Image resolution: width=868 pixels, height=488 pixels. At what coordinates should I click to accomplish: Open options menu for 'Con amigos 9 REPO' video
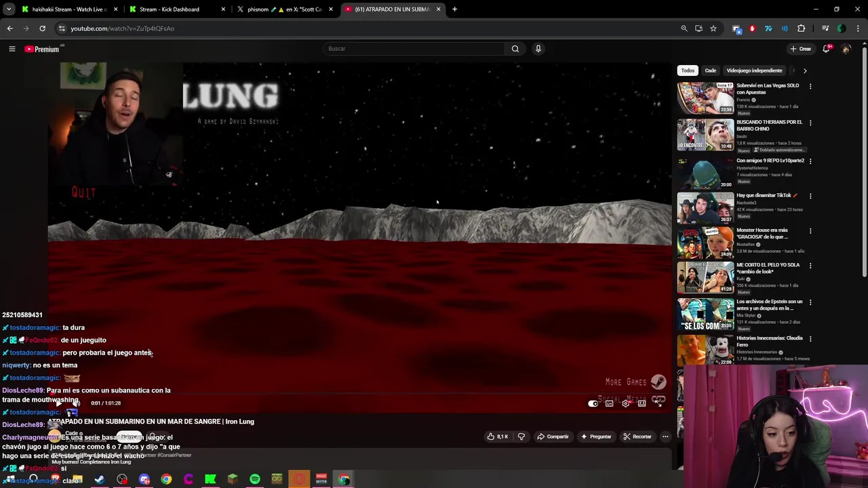(810, 161)
